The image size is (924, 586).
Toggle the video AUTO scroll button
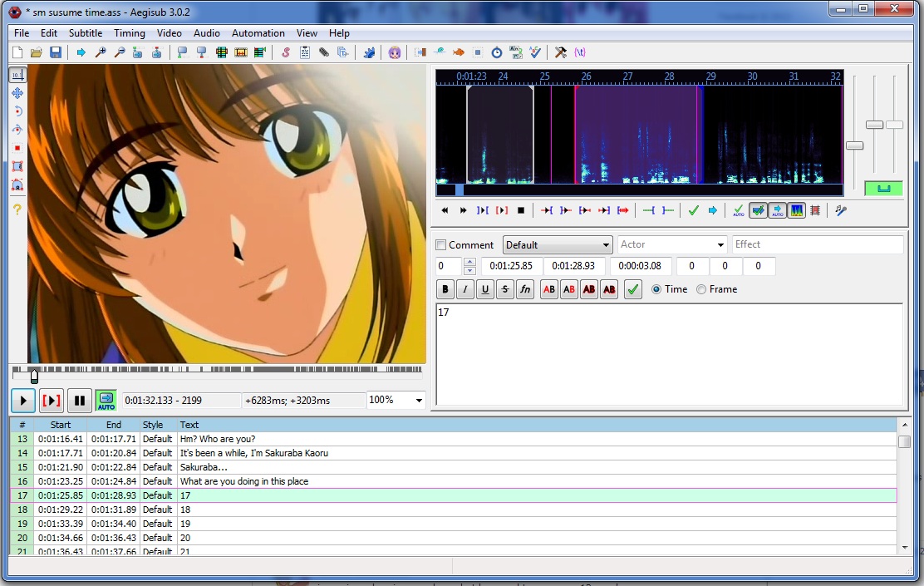[x=106, y=401]
